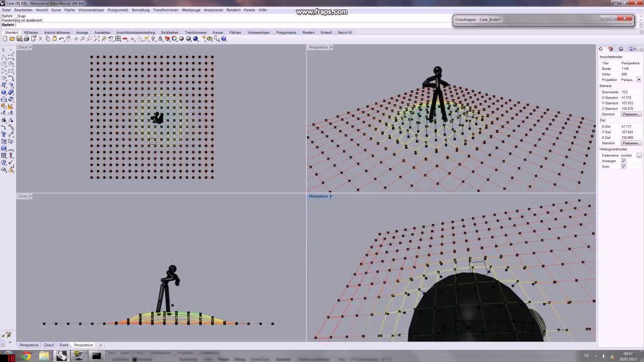Screen dimensions: 644x362
Task: Click the Brennweite value 15.0
Action: pos(625,92)
